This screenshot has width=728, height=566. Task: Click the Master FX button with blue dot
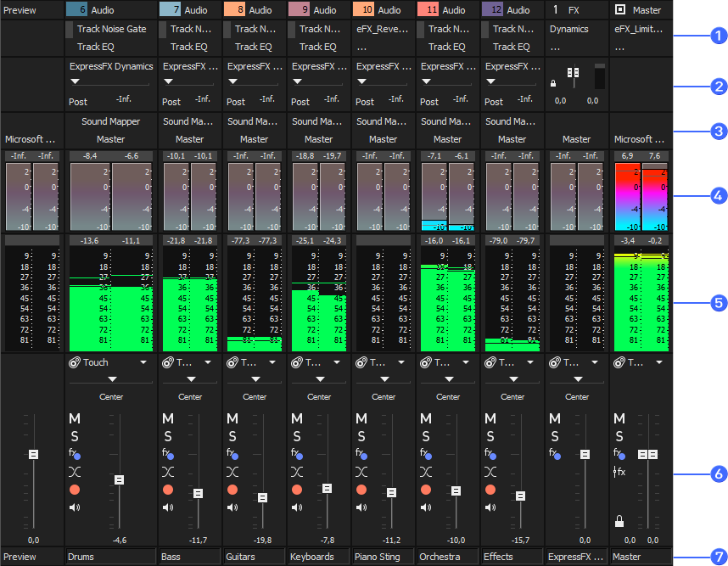tap(620, 454)
